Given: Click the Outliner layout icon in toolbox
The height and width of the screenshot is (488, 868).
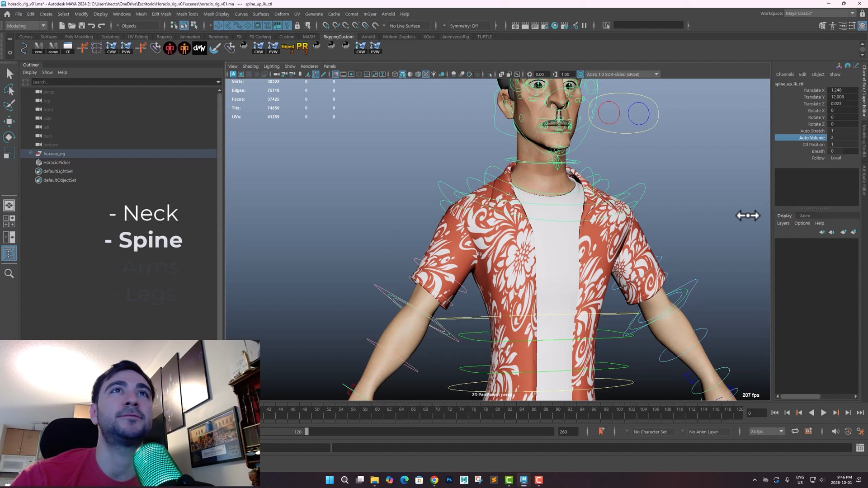Looking at the screenshot, I should (9, 253).
